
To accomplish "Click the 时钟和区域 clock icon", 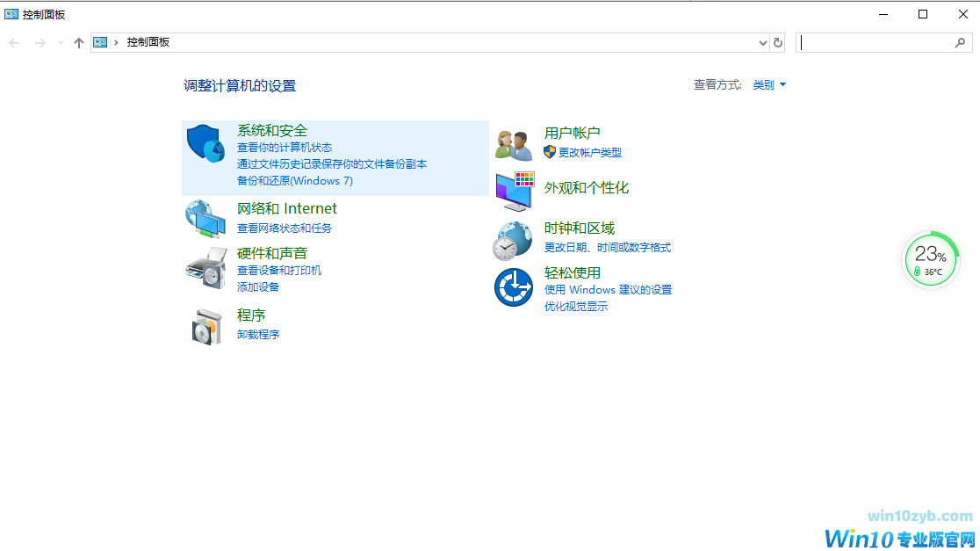I will click(x=513, y=238).
